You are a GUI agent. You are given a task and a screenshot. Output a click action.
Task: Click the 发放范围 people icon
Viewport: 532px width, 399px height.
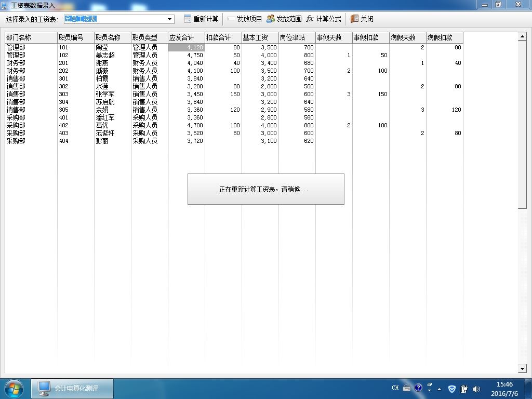point(270,19)
